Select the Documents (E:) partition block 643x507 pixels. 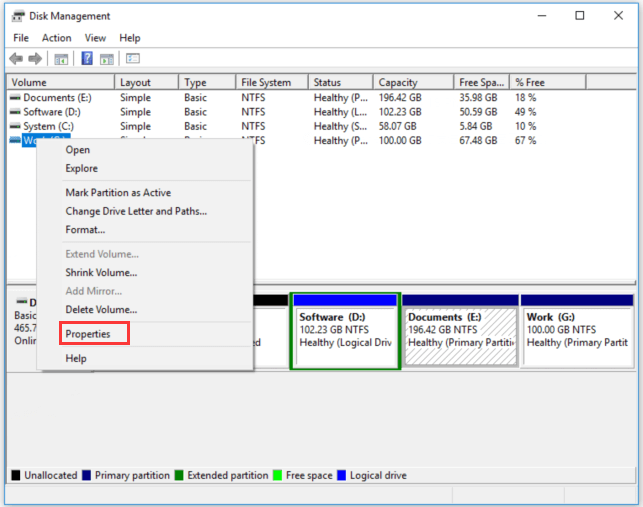(461, 330)
